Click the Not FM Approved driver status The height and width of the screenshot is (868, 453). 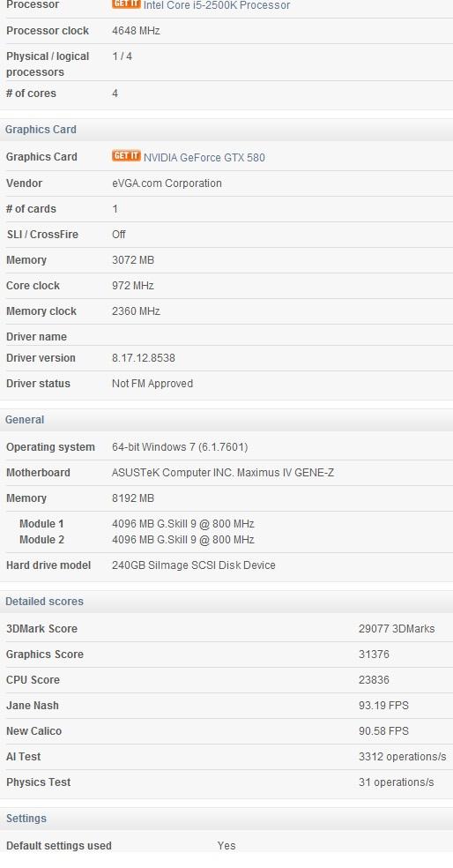152,384
